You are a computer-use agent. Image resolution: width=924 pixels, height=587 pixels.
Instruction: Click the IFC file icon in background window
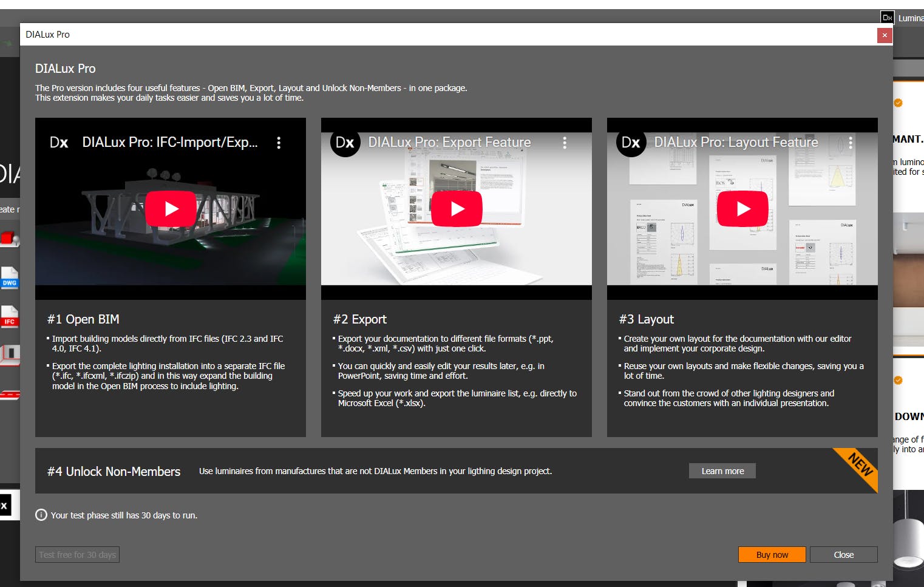(10, 316)
